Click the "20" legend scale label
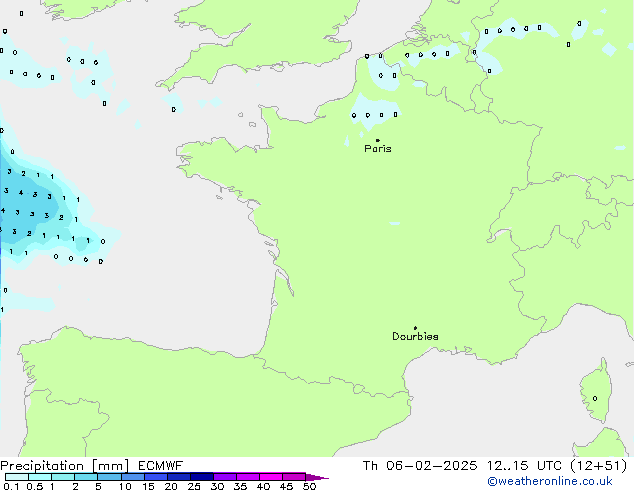 pyautogui.click(x=171, y=486)
